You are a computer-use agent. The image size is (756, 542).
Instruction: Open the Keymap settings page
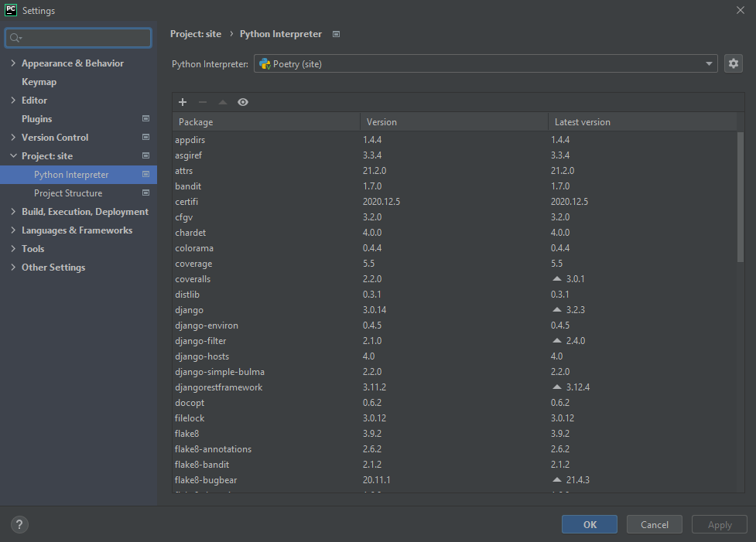click(39, 81)
